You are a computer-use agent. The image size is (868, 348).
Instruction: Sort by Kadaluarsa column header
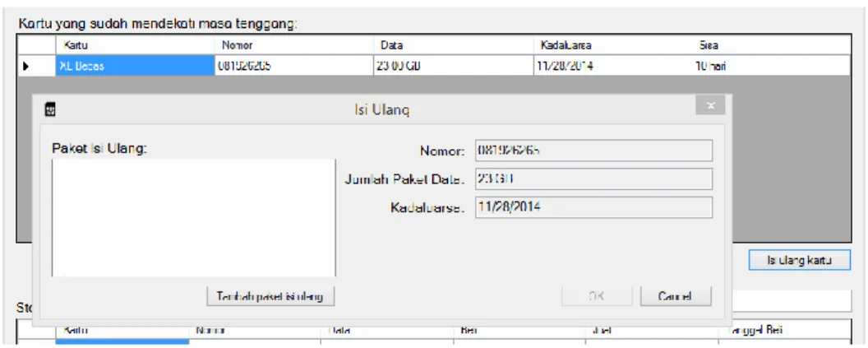[x=612, y=45]
